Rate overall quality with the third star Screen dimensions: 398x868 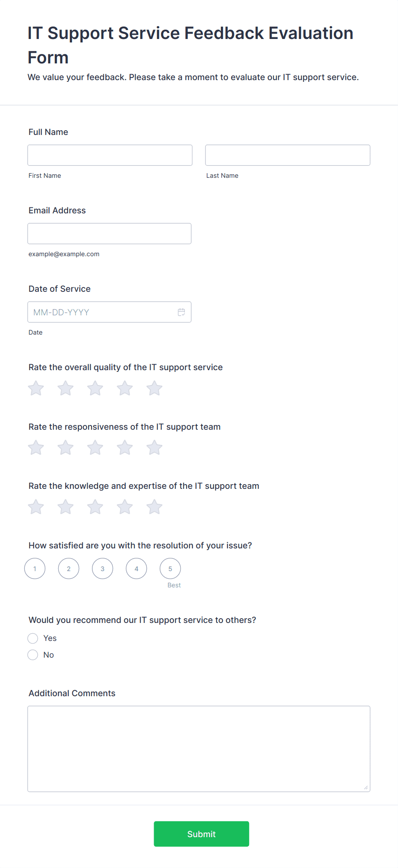95,389
